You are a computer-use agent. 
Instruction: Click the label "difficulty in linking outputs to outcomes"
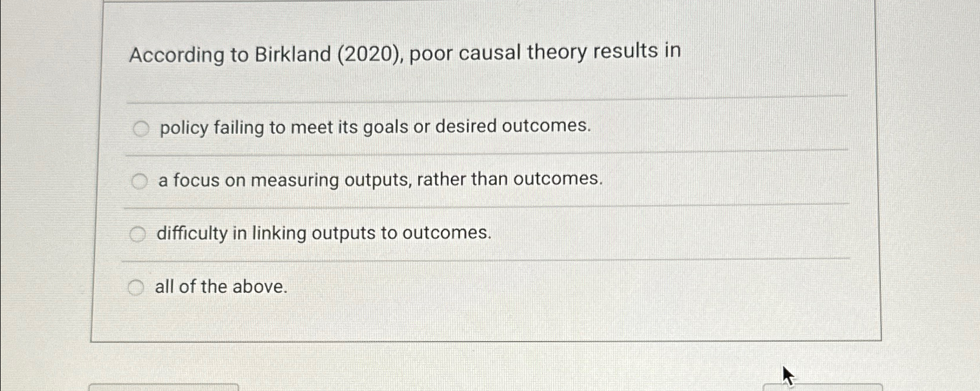[x=324, y=232]
